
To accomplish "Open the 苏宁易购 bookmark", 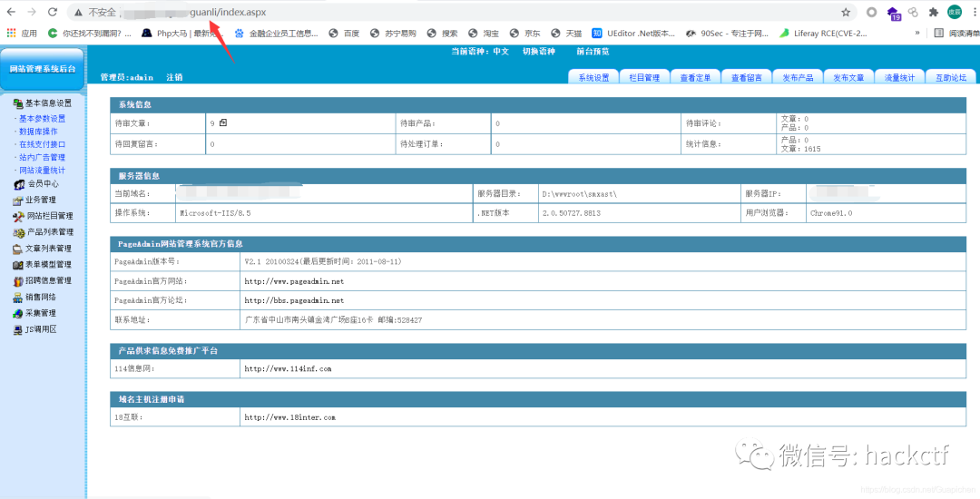I will [393, 33].
